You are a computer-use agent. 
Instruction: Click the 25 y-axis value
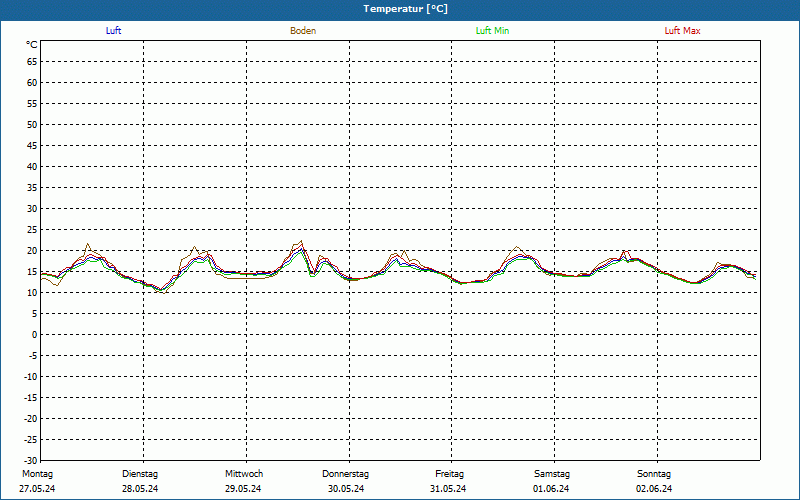[x=32, y=230]
